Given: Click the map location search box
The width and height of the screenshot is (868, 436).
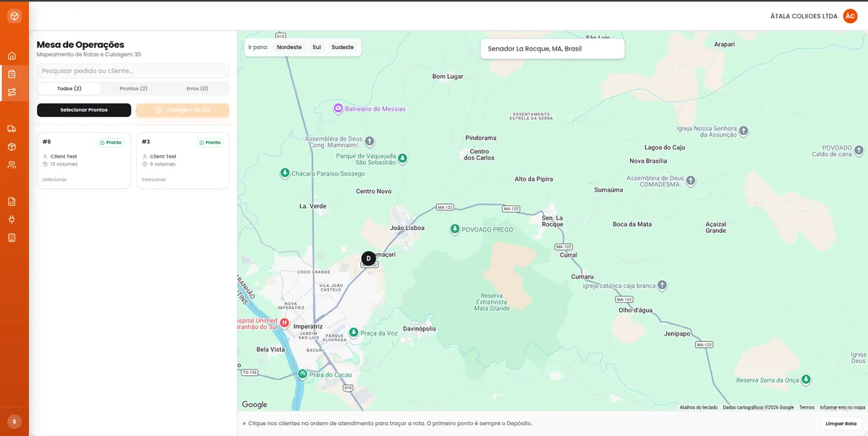Looking at the screenshot, I should [x=553, y=48].
